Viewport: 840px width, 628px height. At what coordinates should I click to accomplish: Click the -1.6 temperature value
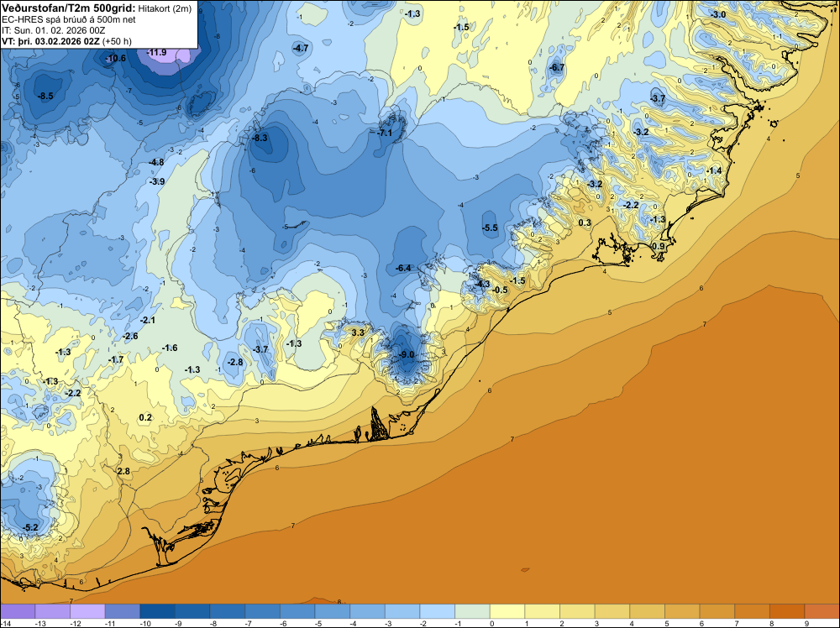170,348
